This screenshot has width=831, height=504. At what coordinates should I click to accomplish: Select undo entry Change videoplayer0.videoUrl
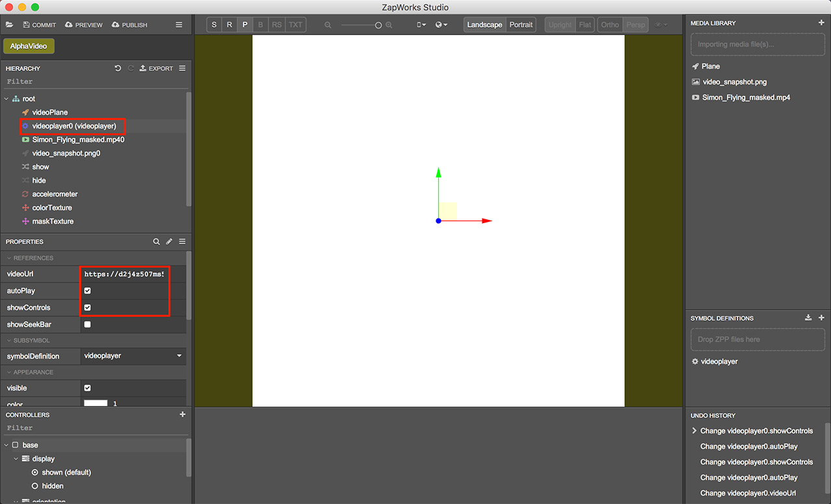click(749, 493)
